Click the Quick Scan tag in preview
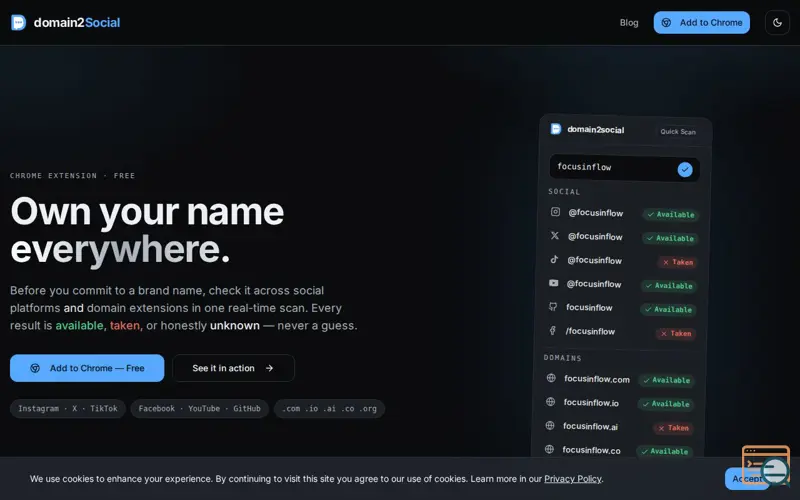This screenshot has height=500, width=800. (678, 132)
